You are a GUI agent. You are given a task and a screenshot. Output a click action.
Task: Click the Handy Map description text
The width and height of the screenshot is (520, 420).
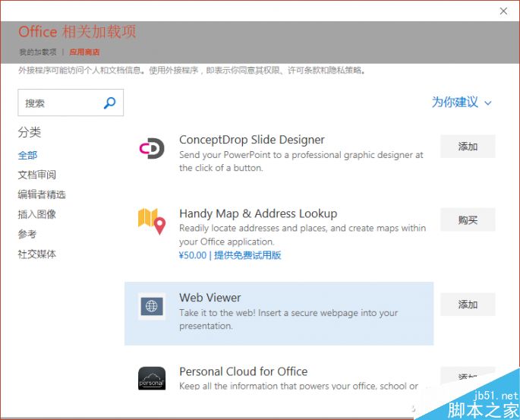pos(302,235)
